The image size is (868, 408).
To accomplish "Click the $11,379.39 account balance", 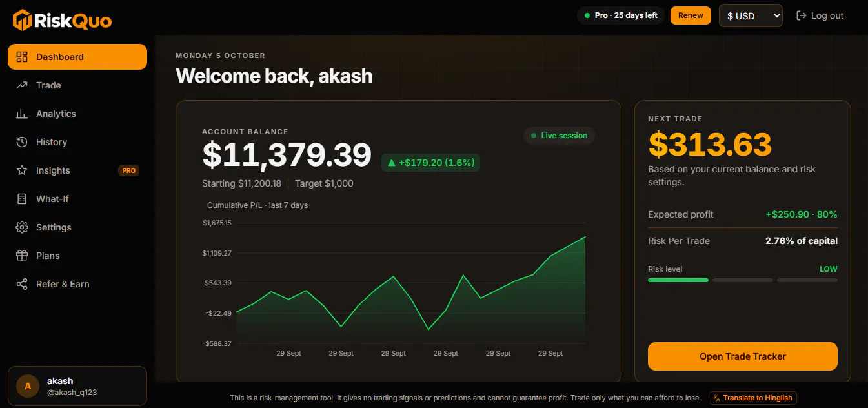I will [x=287, y=155].
